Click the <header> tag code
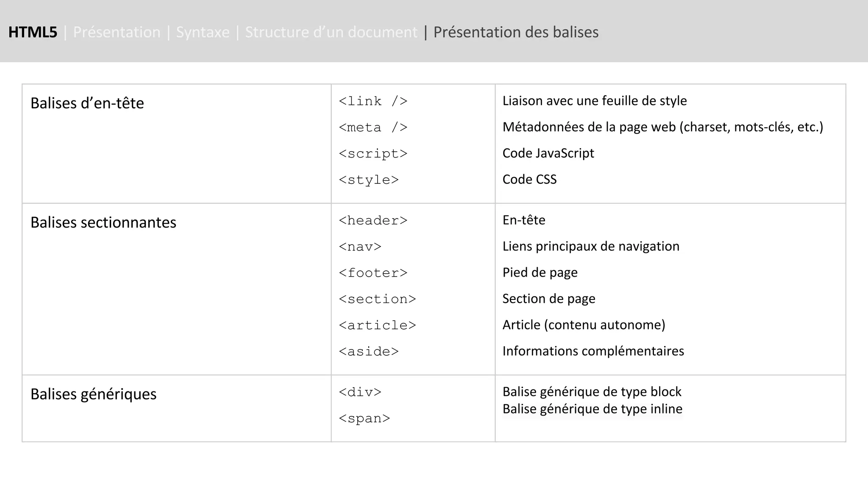The width and height of the screenshot is (868, 488). (373, 221)
